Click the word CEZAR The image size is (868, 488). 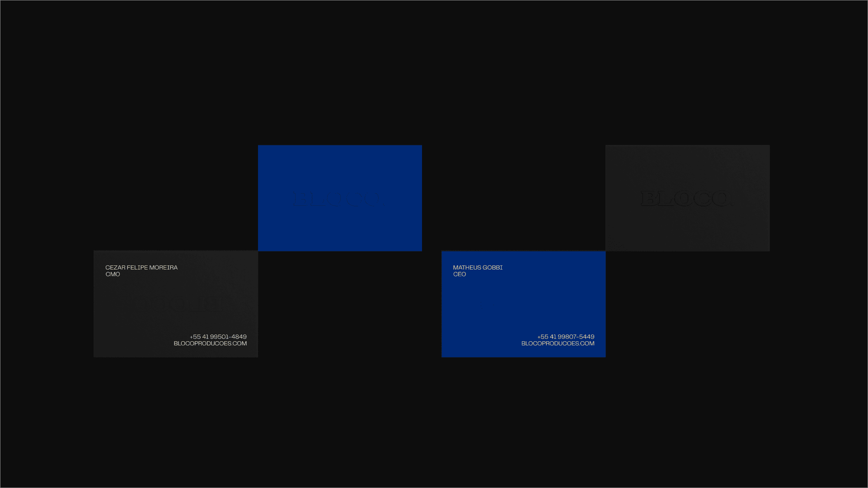[x=115, y=268]
